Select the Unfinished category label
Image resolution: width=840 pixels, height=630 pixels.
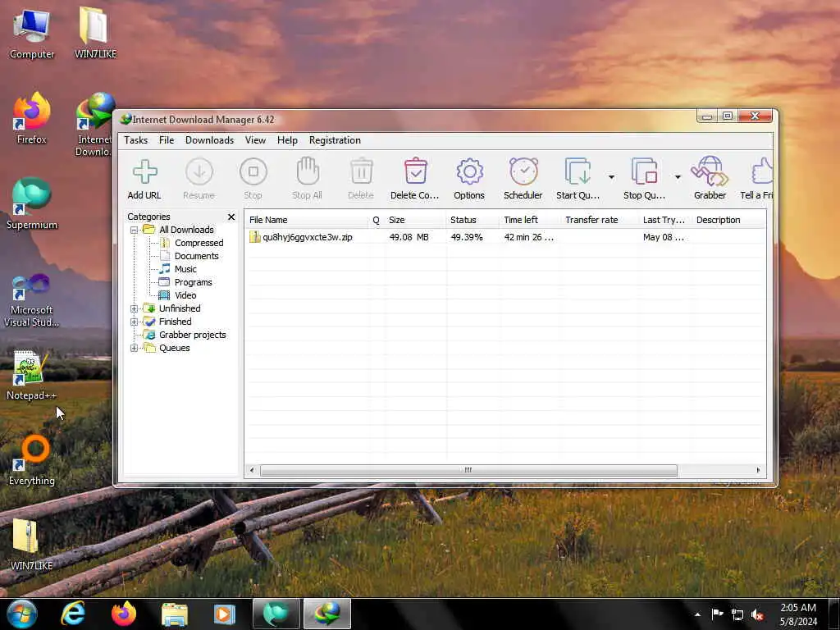(x=180, y=308)
